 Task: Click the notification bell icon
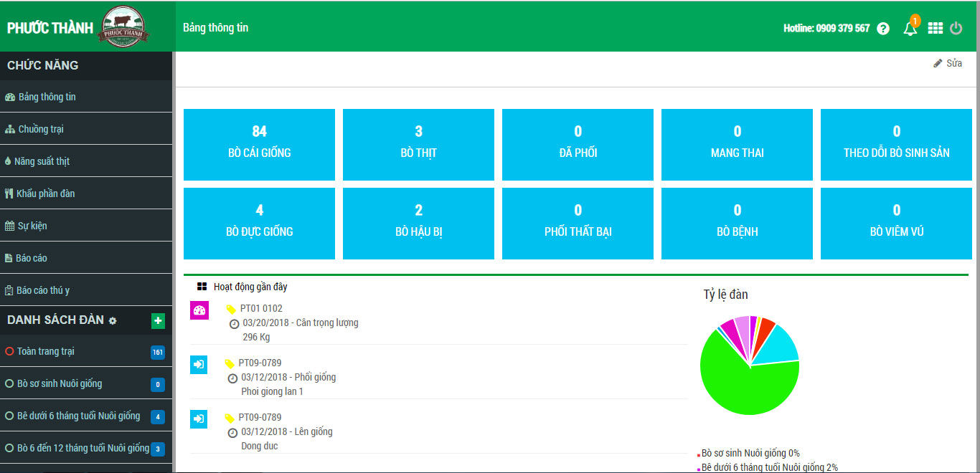pos(910,29)
